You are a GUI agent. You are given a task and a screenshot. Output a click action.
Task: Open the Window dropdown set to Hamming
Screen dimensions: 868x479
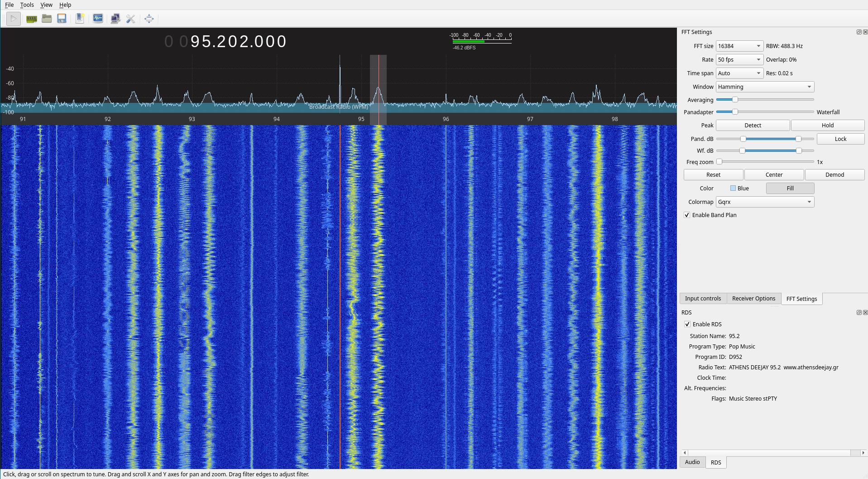tap(765, 87)
